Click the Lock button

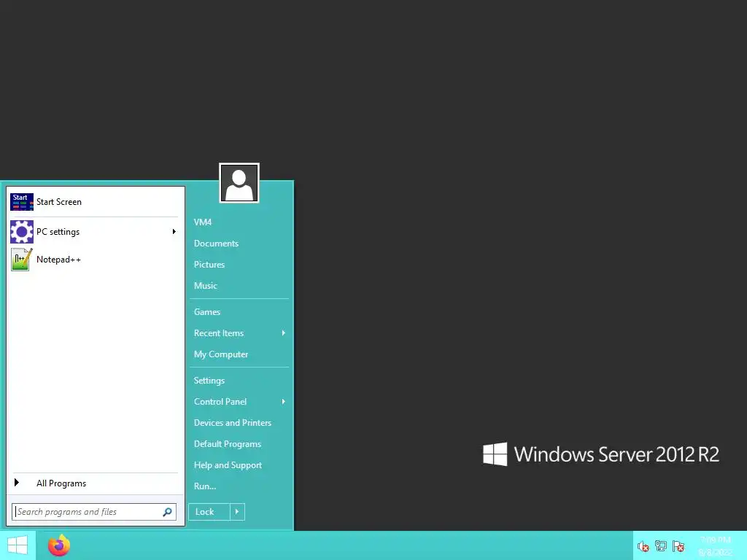coord(209,512)
